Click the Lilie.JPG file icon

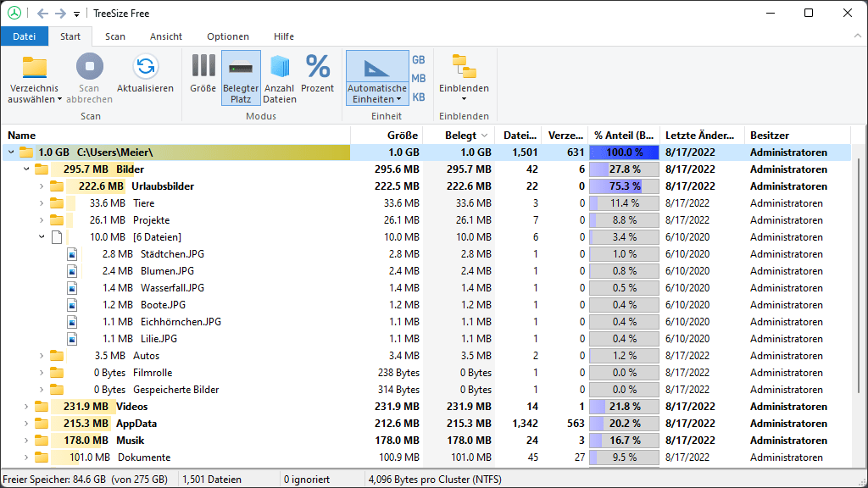tap(72, 339)
